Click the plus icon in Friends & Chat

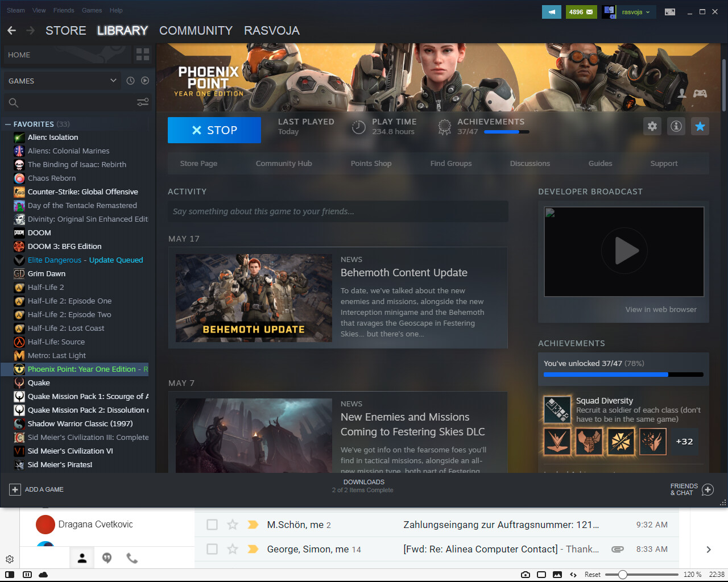click(708, 489)
